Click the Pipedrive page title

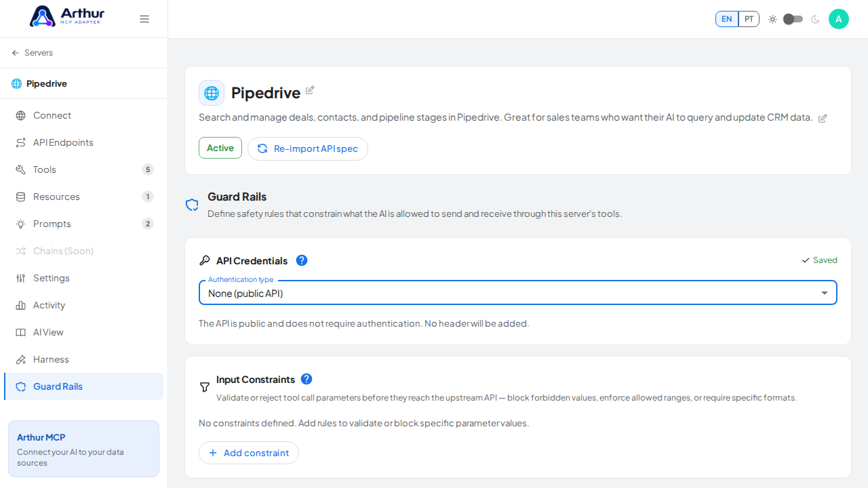(266, 93)
